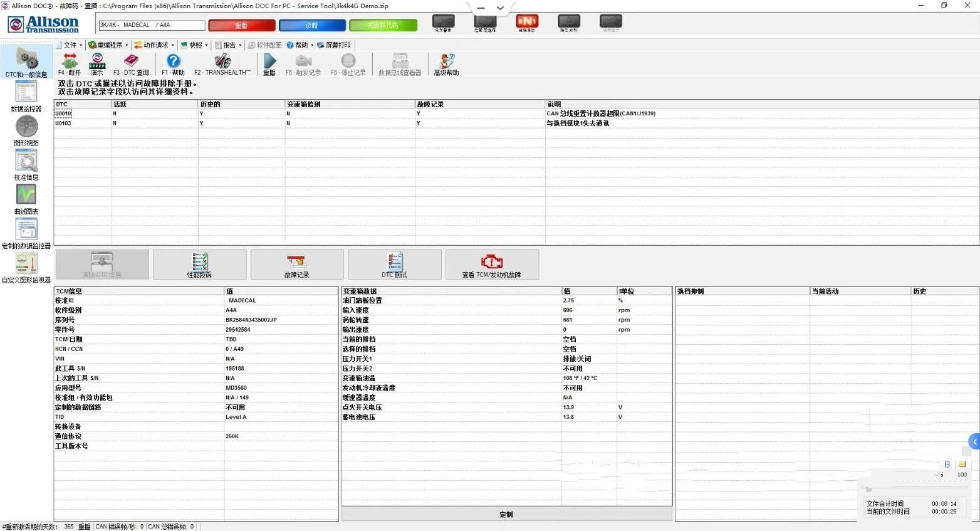This screenshot has width=980, height=531.
Task: Open the DTC和一般信息 sidebar view
Action: [26, 62]
